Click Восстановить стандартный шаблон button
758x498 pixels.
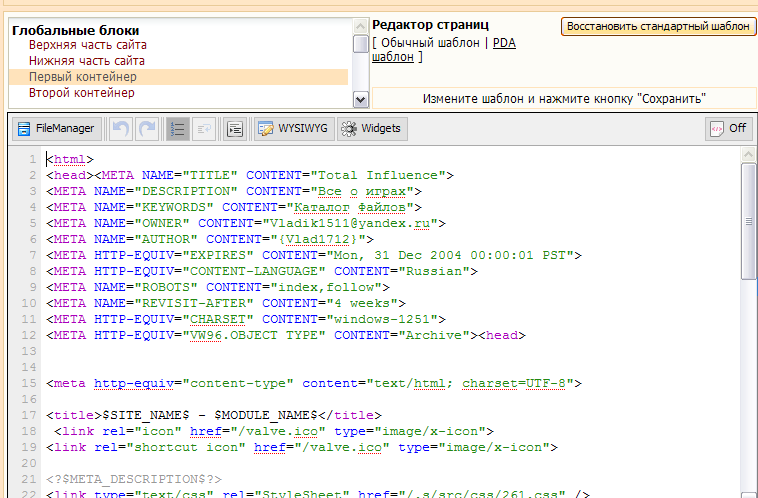[x=656, y=26]
